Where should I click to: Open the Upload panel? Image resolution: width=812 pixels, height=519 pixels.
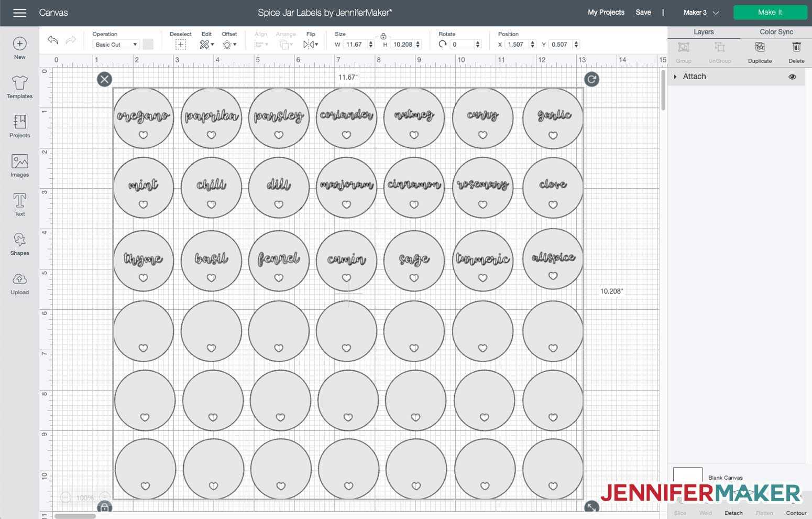click(19, 283)
